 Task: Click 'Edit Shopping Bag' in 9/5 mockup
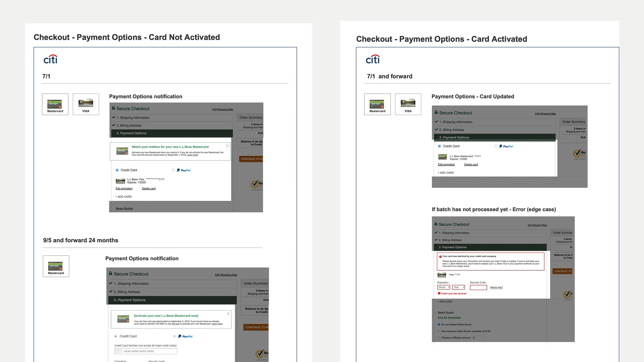tap(226, 275)
